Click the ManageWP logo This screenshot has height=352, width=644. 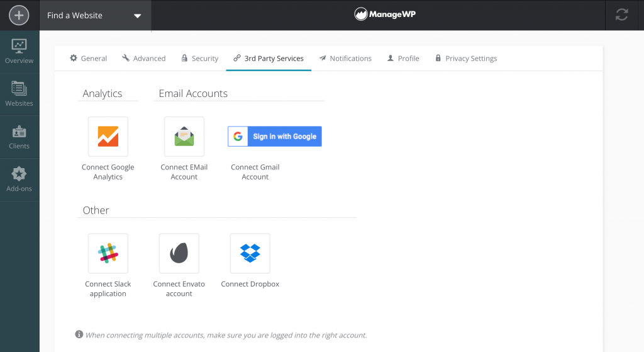(385, 14)
